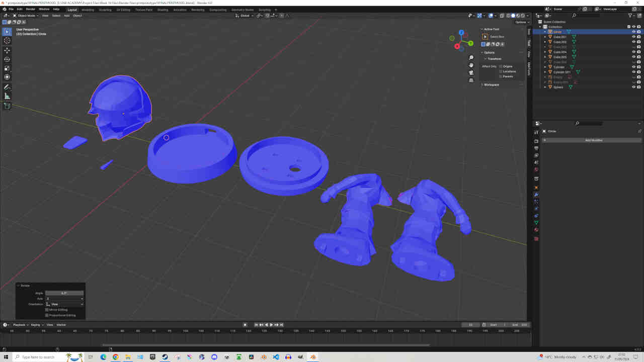Open the Options dropdown in viewport header
This screenshot has height=362, width=644.
(522, 22)
